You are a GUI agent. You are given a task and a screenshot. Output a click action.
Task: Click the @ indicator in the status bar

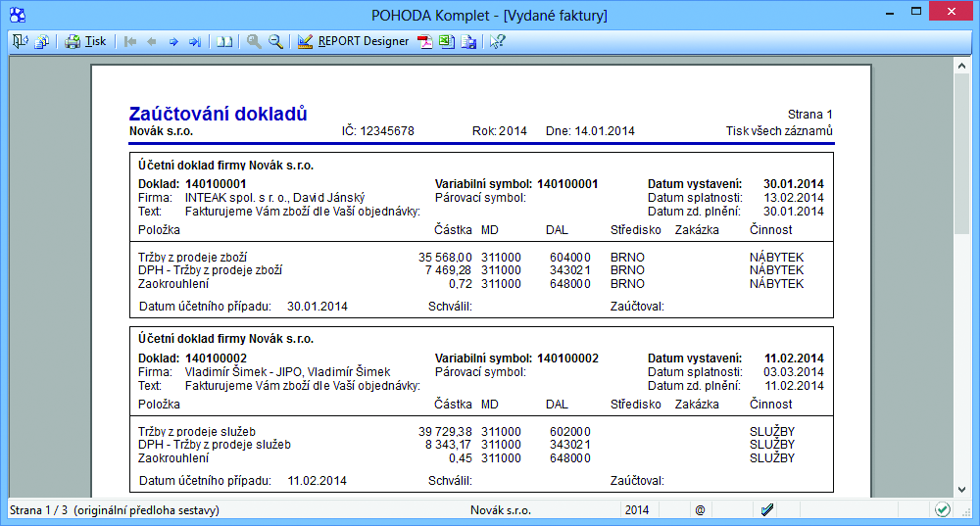click(x=700, y=510)
